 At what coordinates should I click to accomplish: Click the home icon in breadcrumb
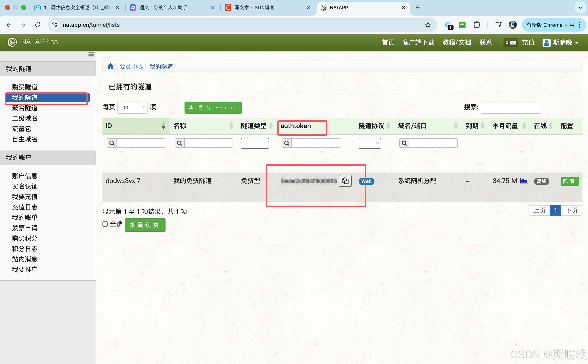(110, 66)
